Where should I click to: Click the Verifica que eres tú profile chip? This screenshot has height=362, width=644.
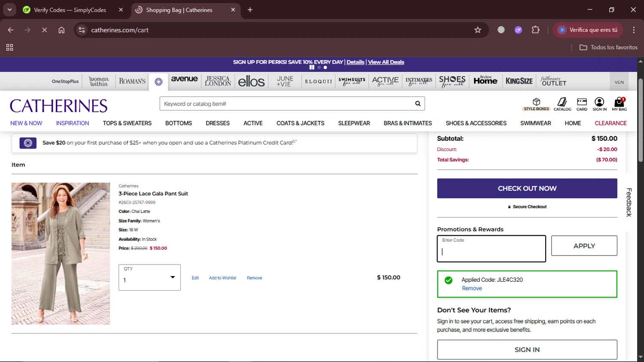point(588,30)
